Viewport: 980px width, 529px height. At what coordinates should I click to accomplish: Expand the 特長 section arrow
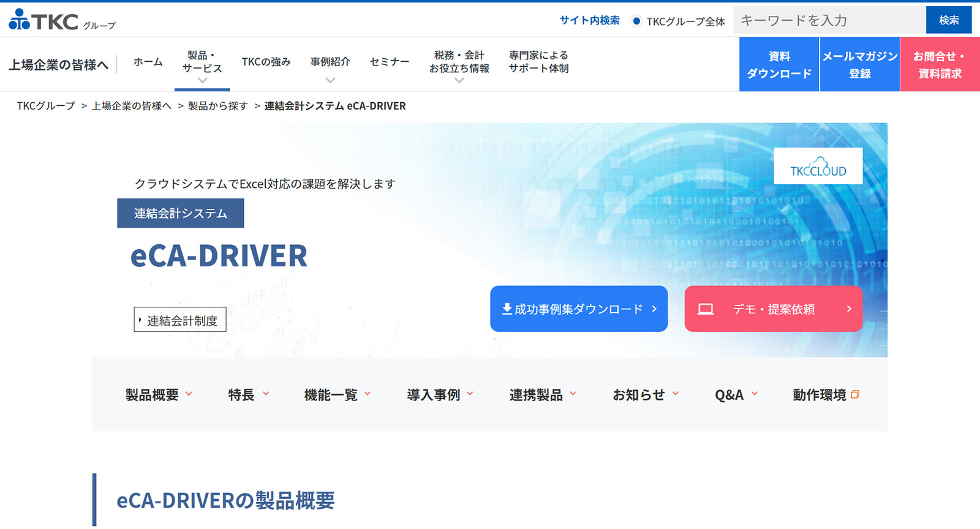[x=266, y=394]
